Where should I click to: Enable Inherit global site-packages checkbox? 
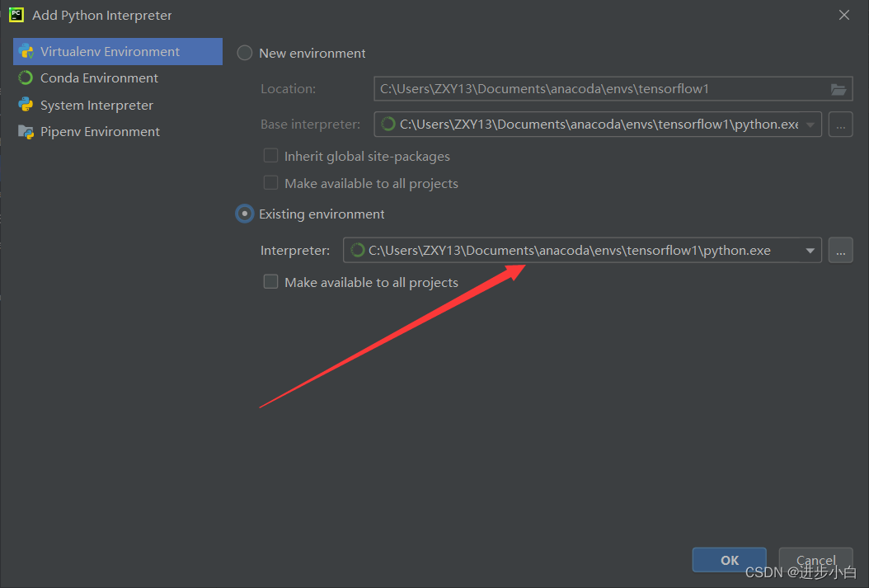(x=270, y=156)
